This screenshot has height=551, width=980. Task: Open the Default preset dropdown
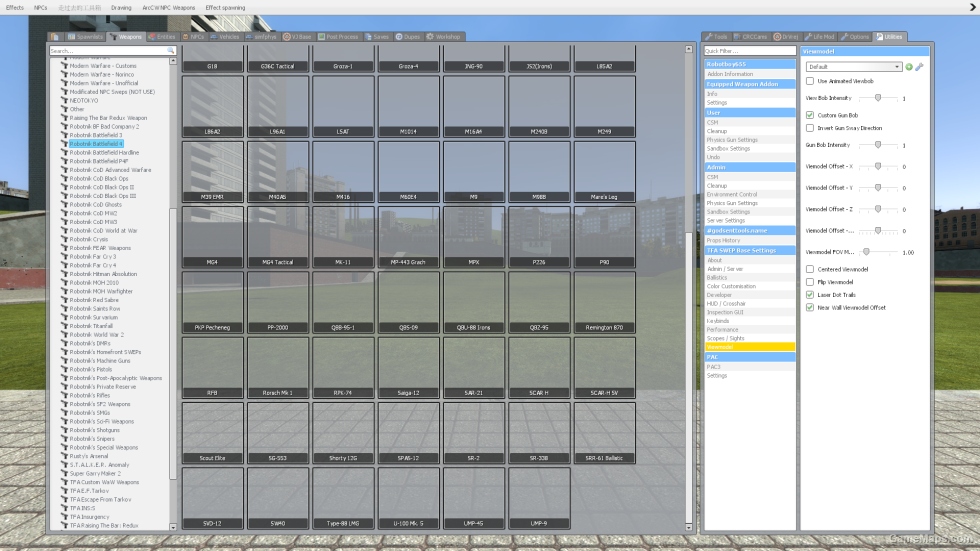[x=854, y=67]
